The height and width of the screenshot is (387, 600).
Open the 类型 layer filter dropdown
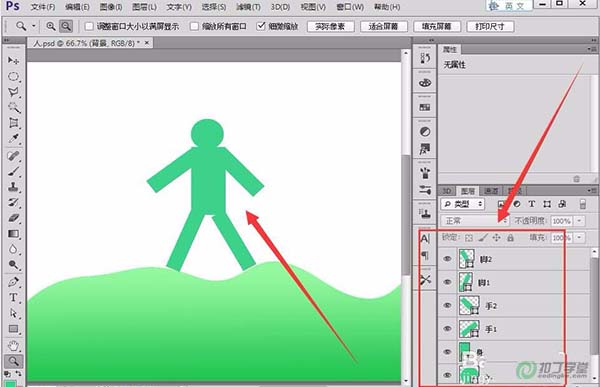point(463,204)
